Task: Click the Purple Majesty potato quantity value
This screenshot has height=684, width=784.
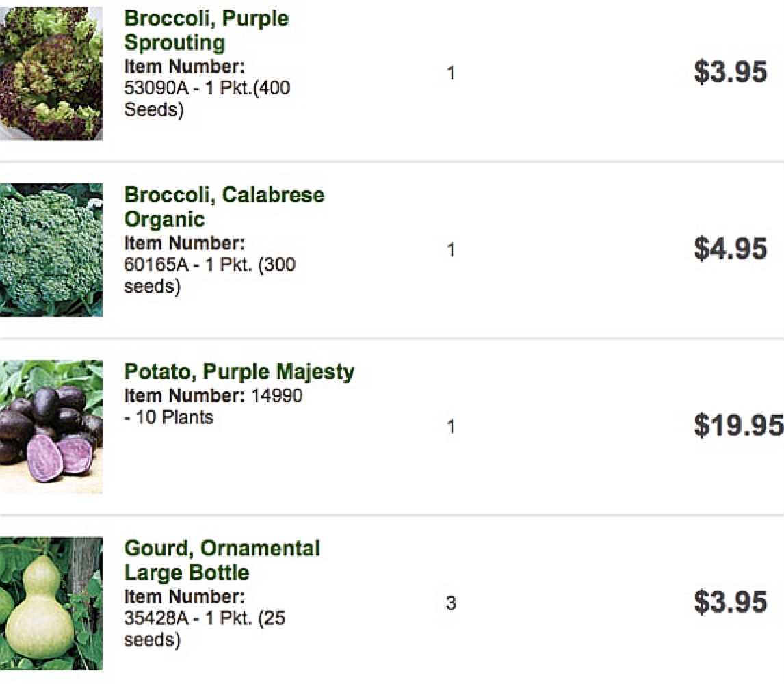Action: pyautogui.click(x=451, y=428)
